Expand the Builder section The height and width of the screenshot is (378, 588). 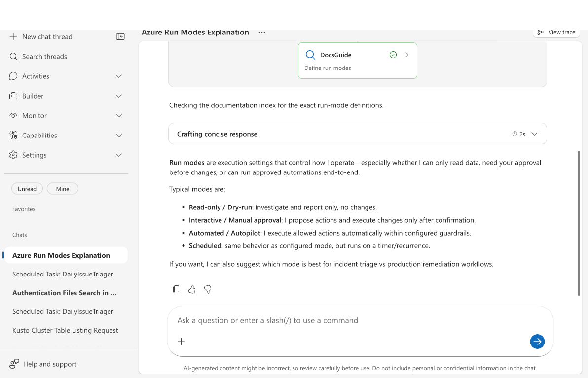click(118, 96)
